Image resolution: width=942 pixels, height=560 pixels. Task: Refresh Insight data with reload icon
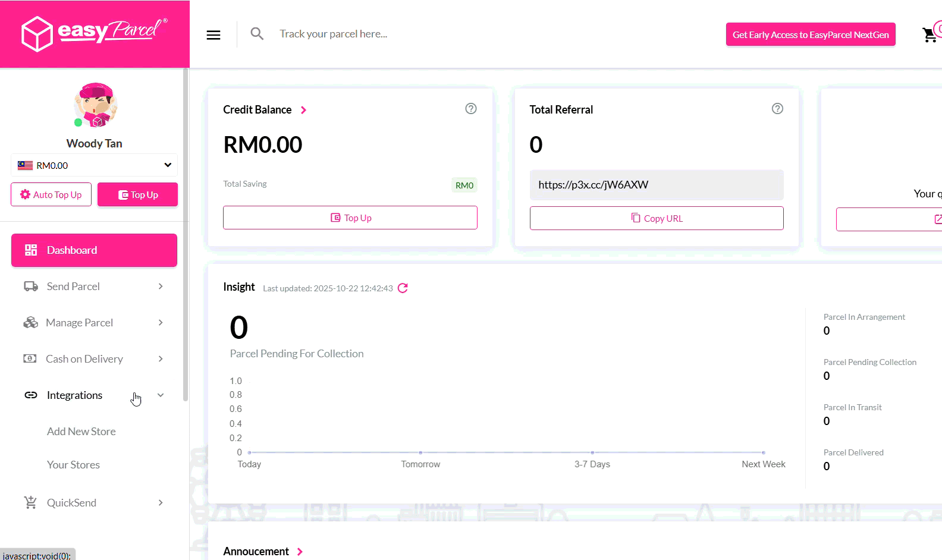click(403, 288)
